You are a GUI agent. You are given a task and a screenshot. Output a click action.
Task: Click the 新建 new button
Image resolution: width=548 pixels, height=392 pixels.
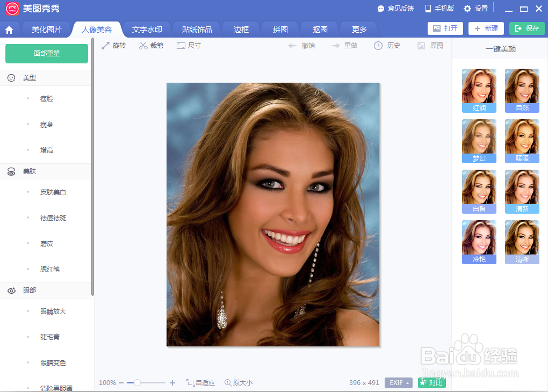coord(486,28)
